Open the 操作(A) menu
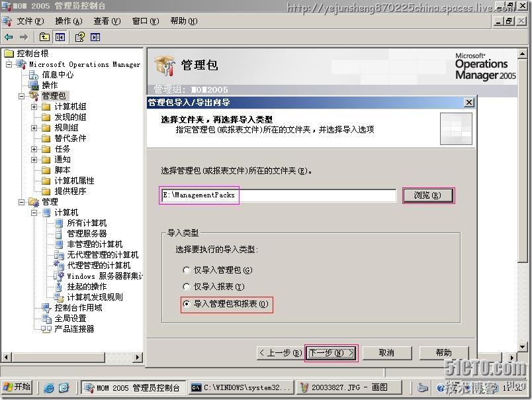Screen dimensions: 532x400 69,21
